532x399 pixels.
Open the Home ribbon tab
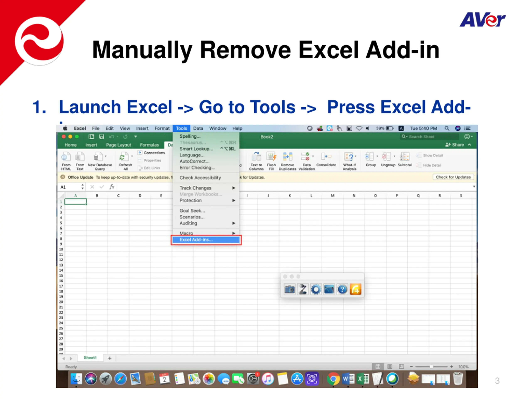click(70, 145)
